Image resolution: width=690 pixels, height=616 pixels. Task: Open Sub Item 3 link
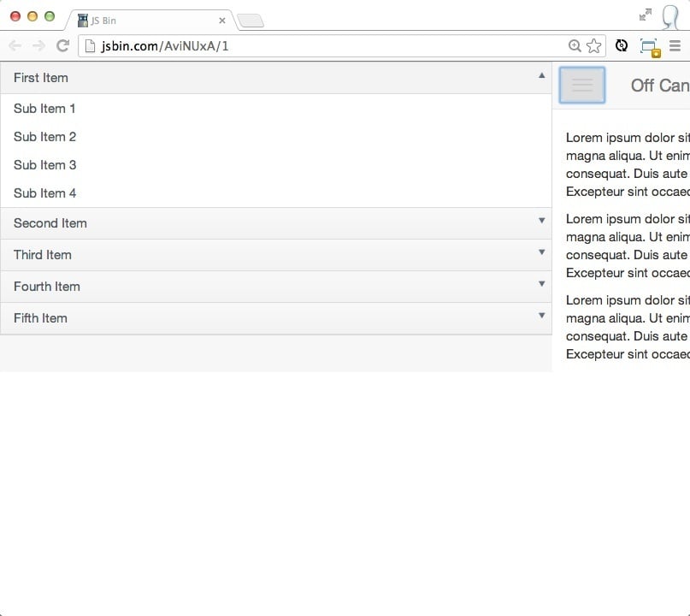pyautogui.click(x=44, y=164)
